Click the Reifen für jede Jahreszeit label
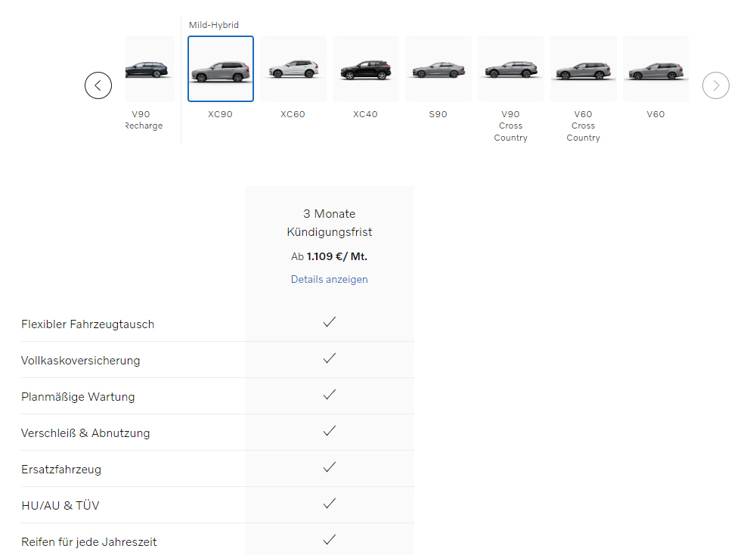Viewport: 756px width, 555px height. click(x=89, y=542)
